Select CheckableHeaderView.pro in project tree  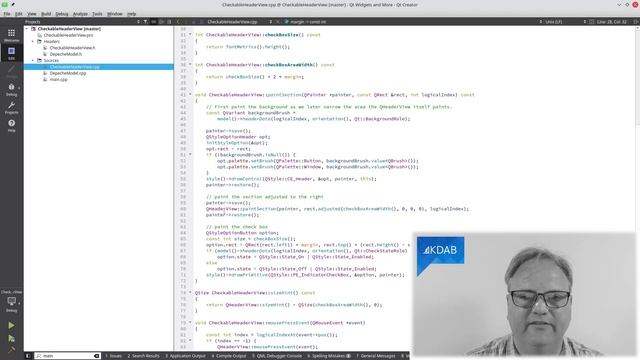[68, 35]
